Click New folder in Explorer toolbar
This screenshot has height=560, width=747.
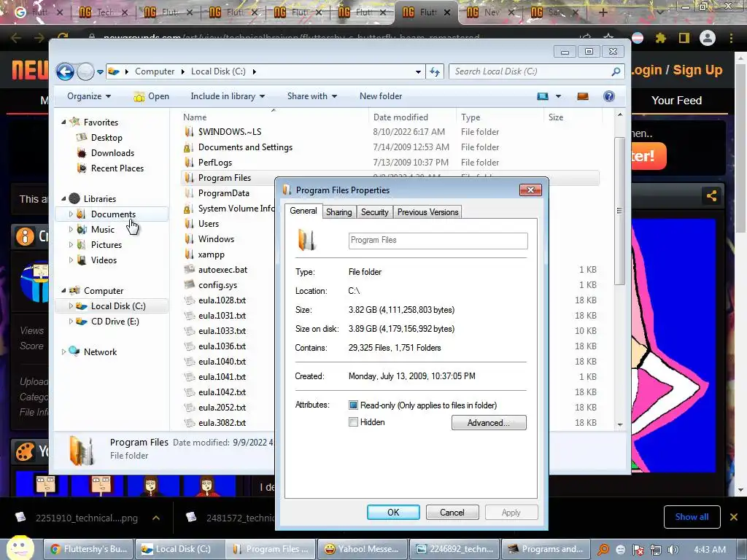point(381,96)
